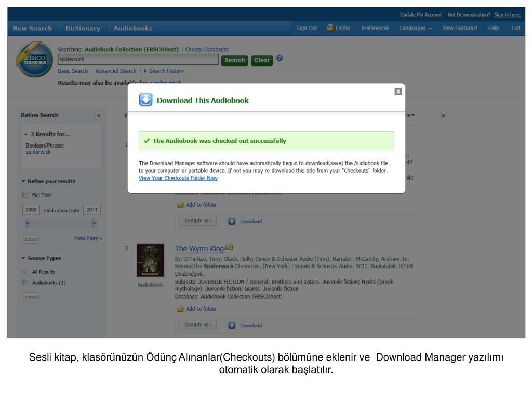Click Sign Out in the top bar
This screenshot has height=399, width=532.
click(307, 28)
